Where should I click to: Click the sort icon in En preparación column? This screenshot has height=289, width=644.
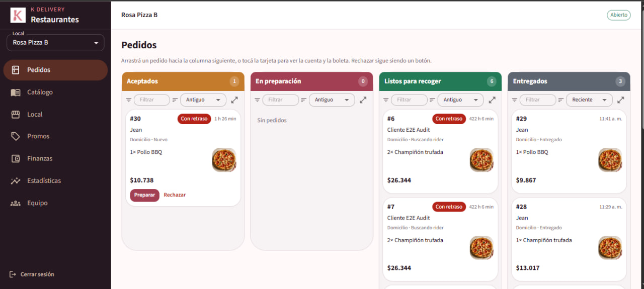pos(304,100)
